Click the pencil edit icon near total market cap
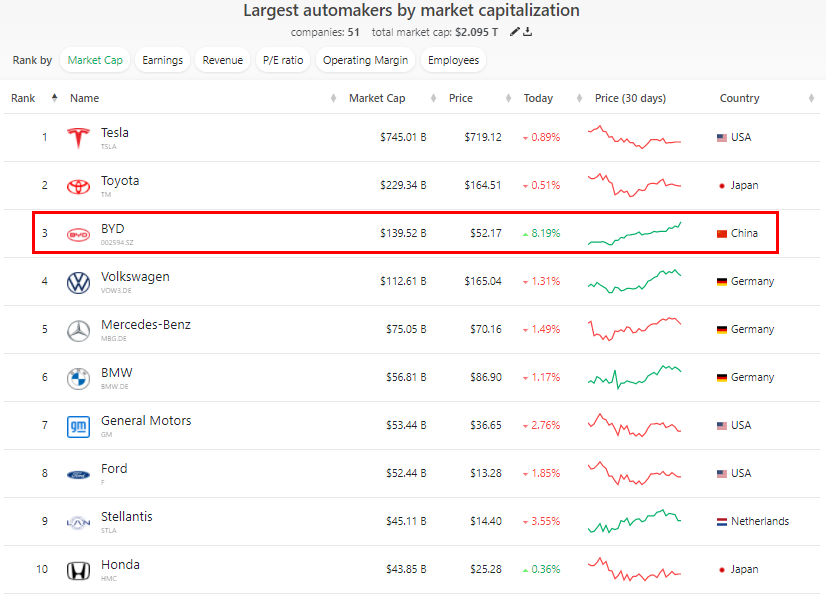 click(515, 32)
